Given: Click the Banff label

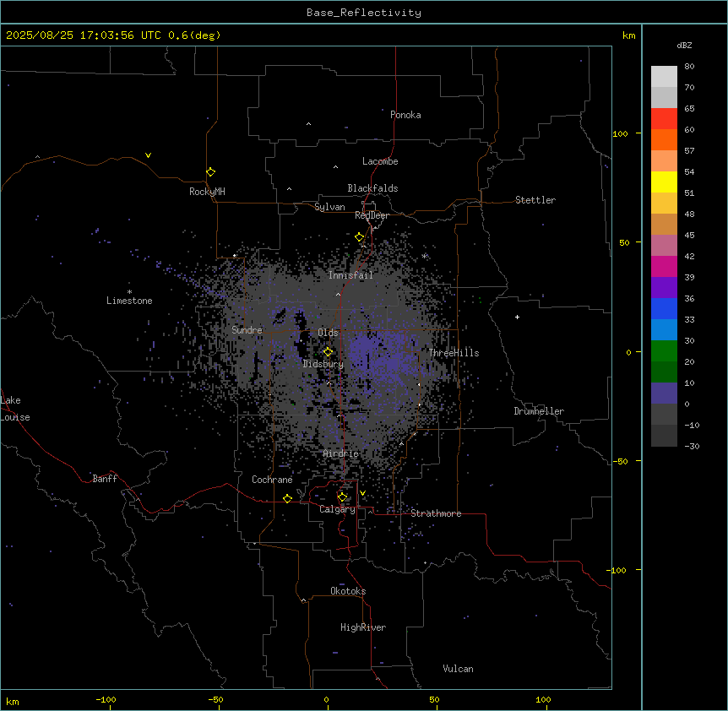Looking at the screenshot, I should (x=105, y=479).
